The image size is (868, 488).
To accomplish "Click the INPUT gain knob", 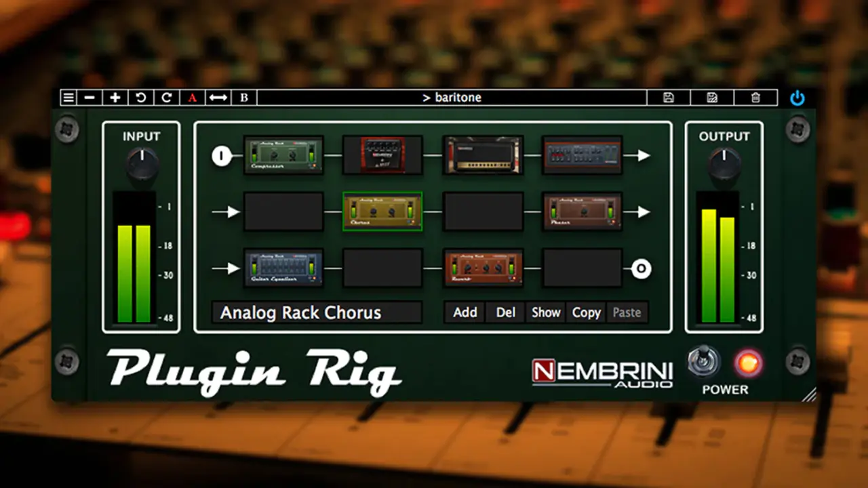I will coord(142,163).
